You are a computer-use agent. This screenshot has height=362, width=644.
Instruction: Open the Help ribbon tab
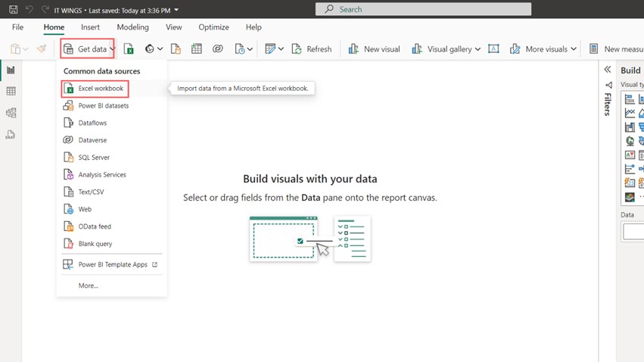tap(254, 27)
